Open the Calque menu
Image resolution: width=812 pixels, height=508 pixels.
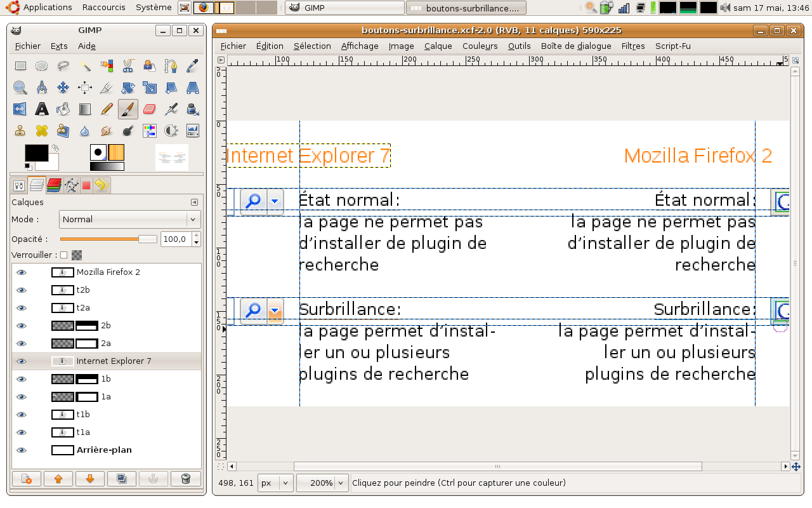coord(438,46)
